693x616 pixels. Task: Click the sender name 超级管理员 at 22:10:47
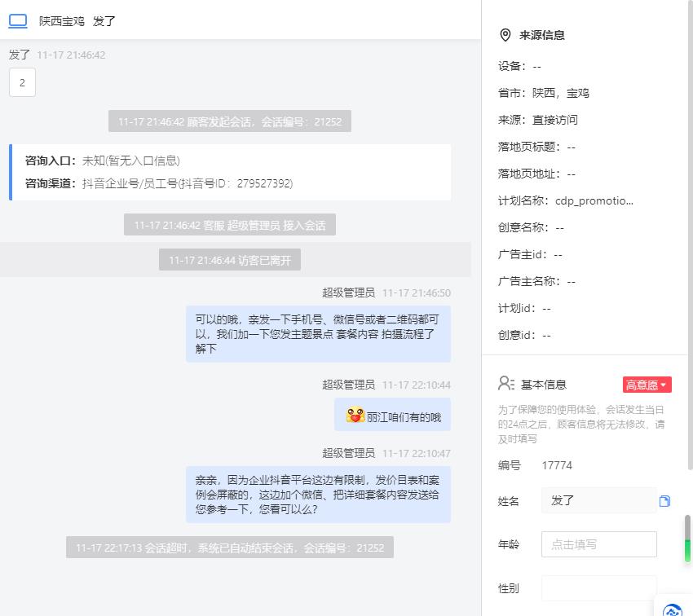pyautogui.click(x=348, y=453)
